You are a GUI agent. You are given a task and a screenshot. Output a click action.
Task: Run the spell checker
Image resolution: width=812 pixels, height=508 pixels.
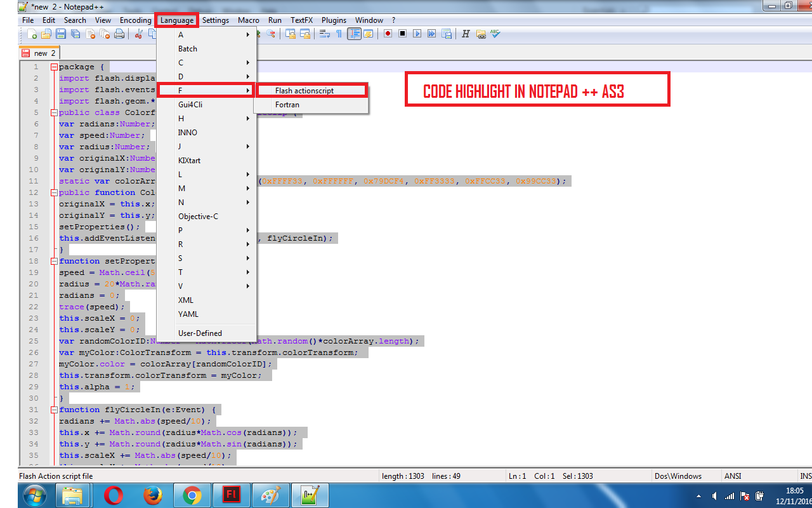(x=495, y=34)
